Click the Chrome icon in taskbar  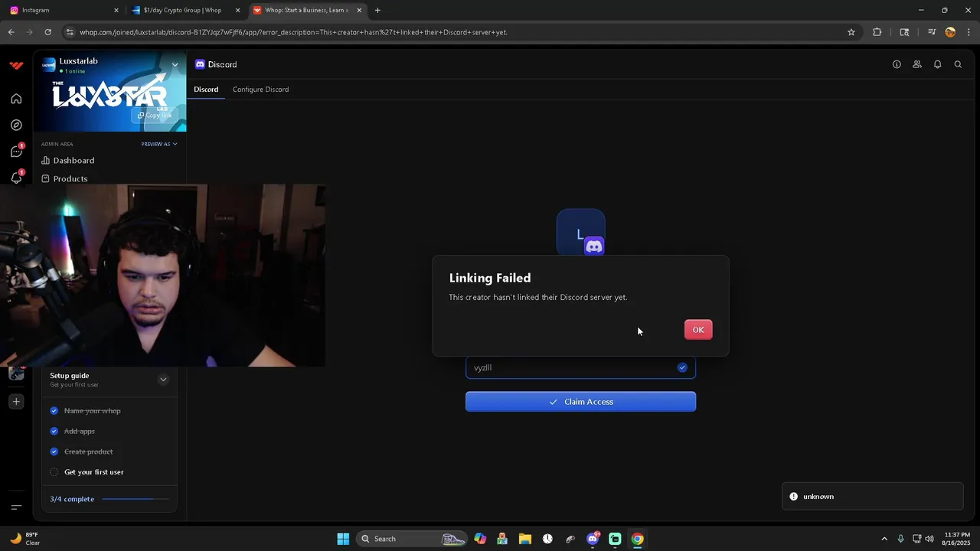click(637, 539)
